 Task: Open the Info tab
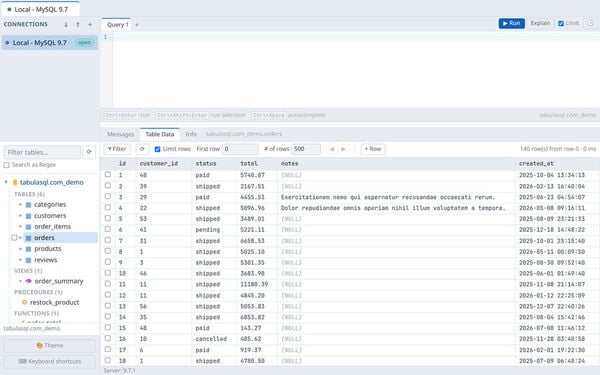click(191, 134)
